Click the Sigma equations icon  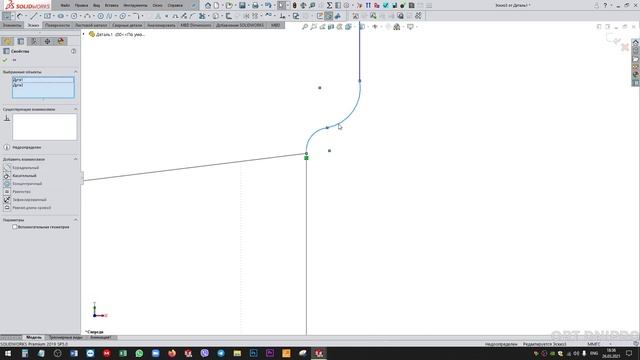pyautogui.click(x=329, y=5)
